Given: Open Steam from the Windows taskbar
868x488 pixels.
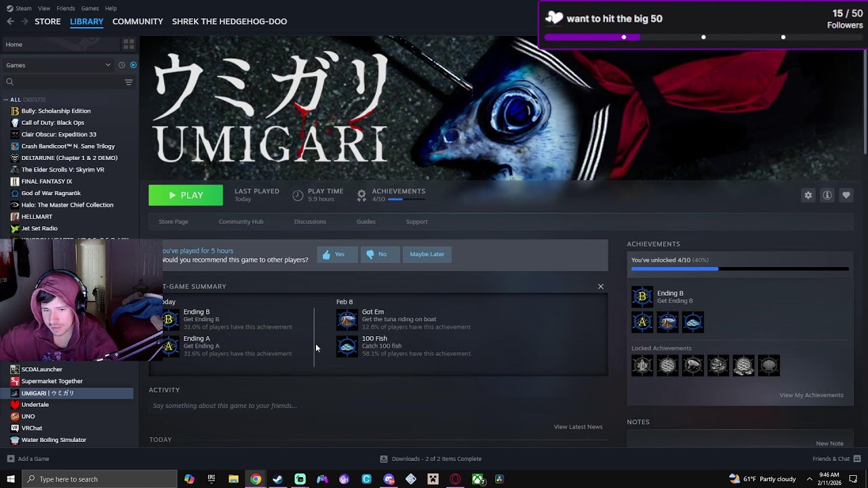Looking at the screenshot, I should pos(277,479).
